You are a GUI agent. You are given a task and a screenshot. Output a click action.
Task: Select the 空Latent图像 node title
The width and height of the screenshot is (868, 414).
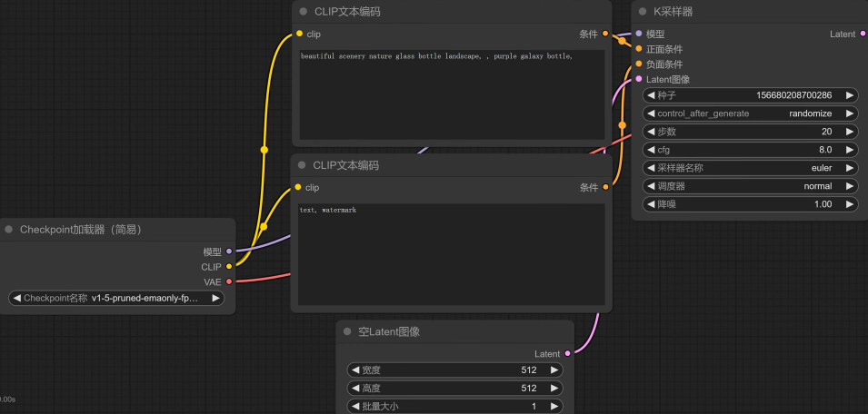point(389,331)
